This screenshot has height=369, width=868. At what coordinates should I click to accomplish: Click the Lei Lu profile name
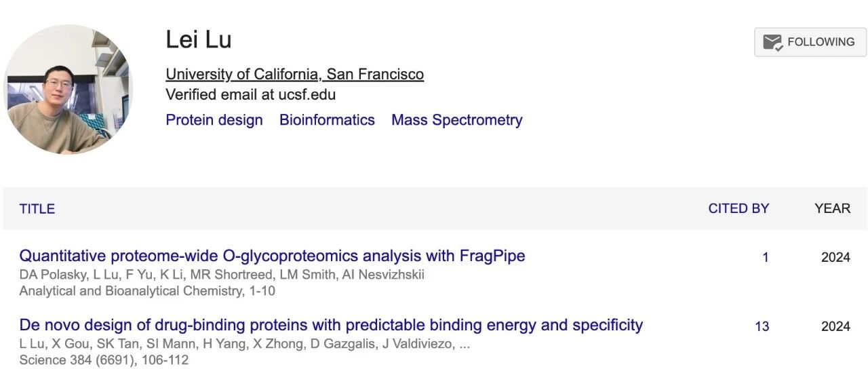coord(199,39)
